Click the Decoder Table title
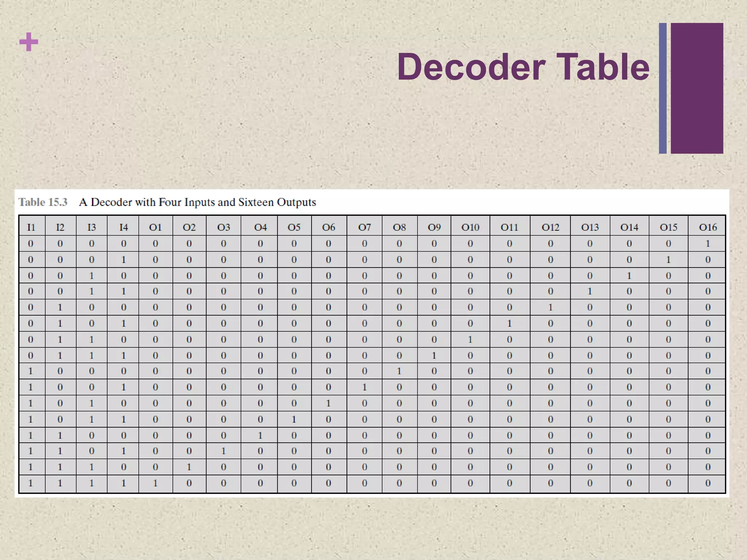The image size is (747, 560). point(523,67)
